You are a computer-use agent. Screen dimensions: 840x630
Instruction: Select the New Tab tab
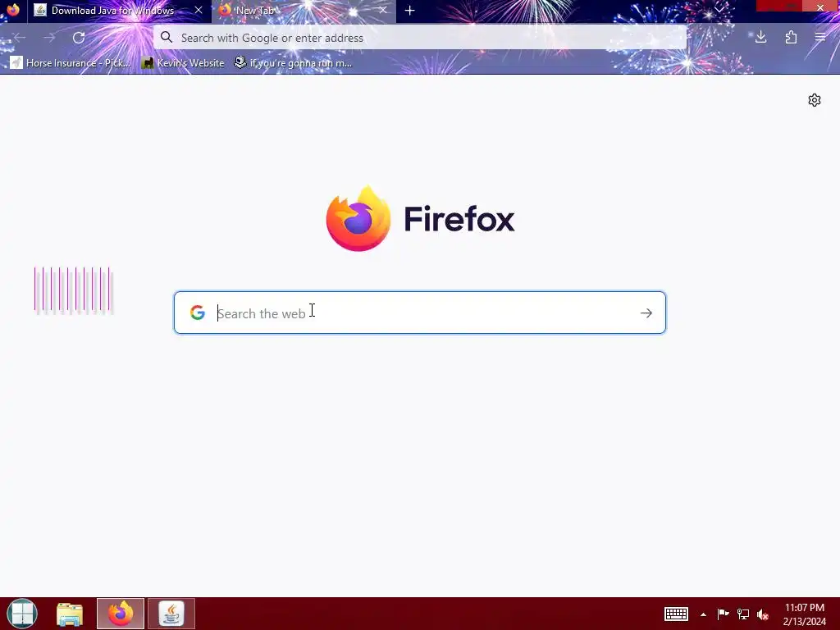[304, 10]
